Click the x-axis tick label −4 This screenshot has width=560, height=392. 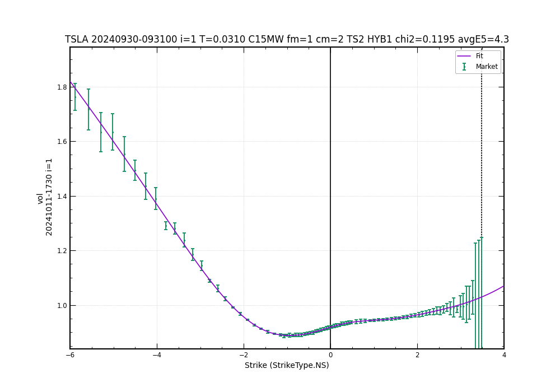[x=157, y=355]
